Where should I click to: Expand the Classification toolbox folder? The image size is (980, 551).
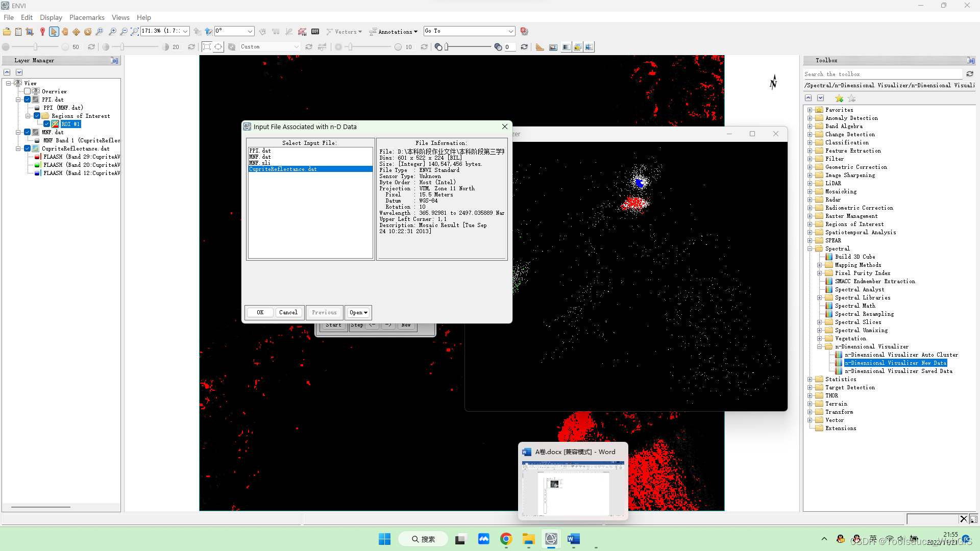coord(810,142)
